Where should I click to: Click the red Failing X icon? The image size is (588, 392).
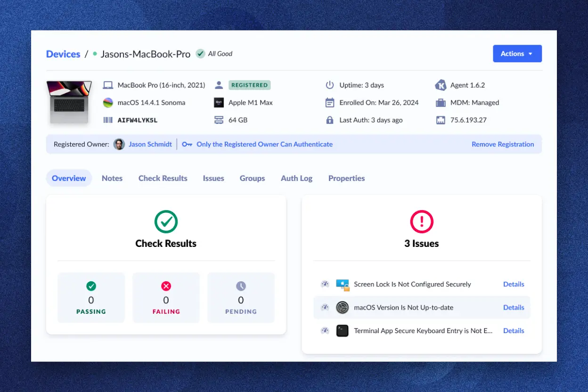[166, 286]
